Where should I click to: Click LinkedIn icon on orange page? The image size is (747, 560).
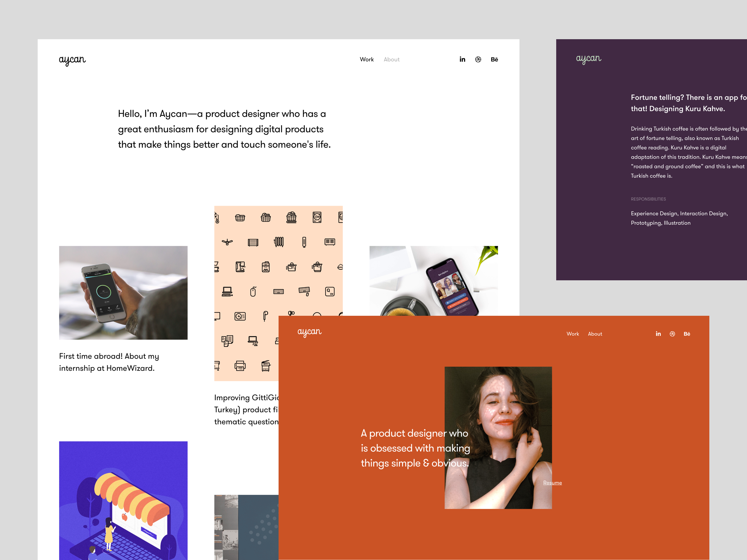point(658,334)
